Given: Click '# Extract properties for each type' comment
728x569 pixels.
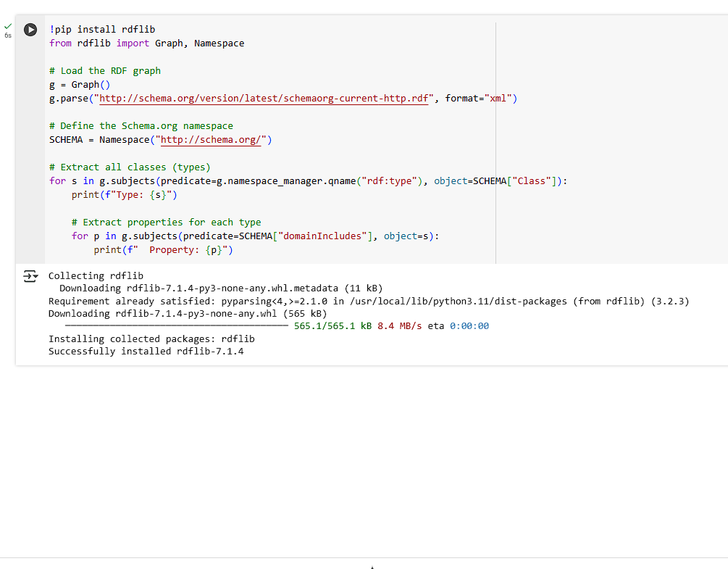Looking at the screenshot, I should [x=166, y=222].
